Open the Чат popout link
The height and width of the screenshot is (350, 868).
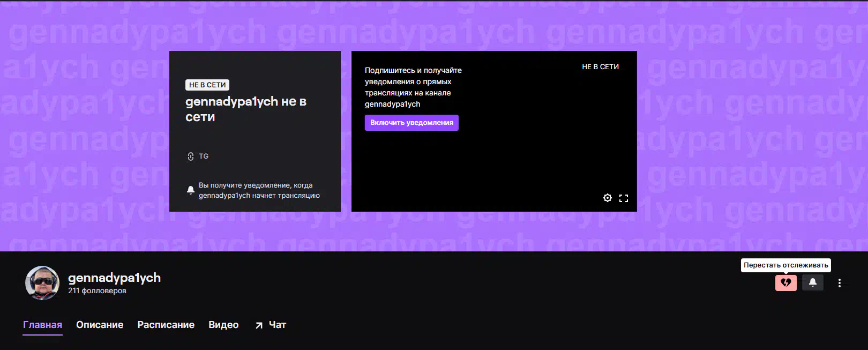point(271,325)
